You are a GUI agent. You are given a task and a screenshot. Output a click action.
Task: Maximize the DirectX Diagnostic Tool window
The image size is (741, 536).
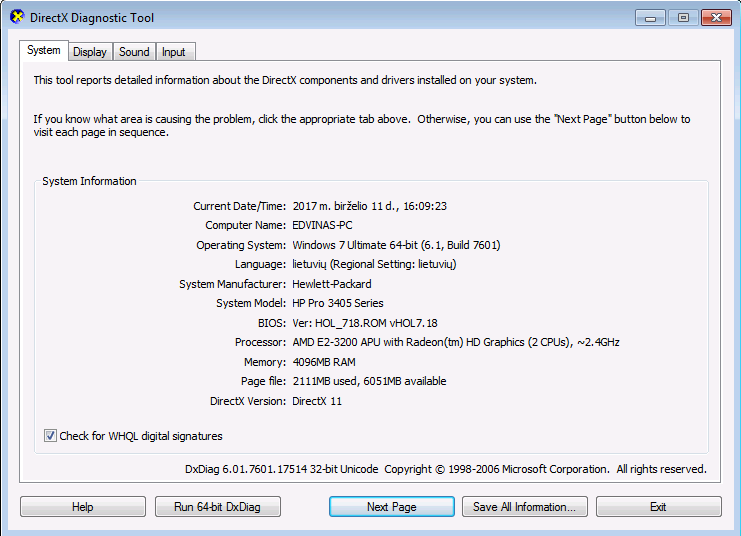click(683, 17)
